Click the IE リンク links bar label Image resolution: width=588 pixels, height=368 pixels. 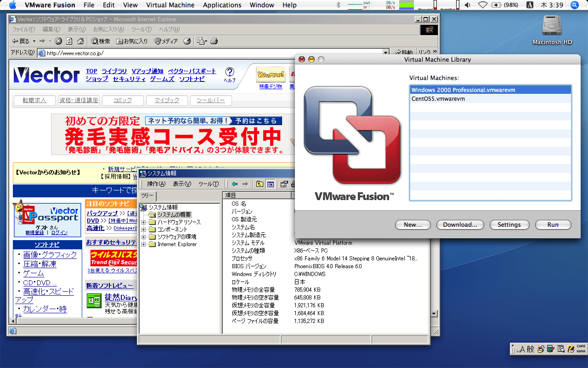coord(424,53)
